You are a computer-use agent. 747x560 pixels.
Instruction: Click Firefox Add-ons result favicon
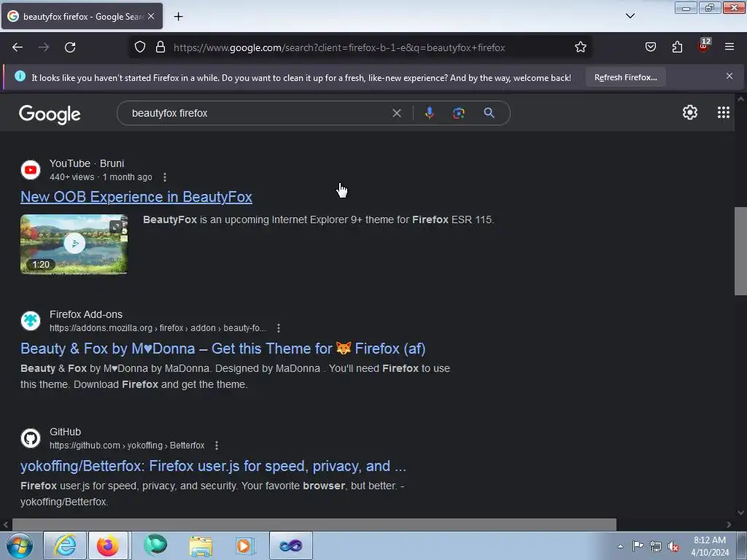pyautogui.click(x=31, y=321)
